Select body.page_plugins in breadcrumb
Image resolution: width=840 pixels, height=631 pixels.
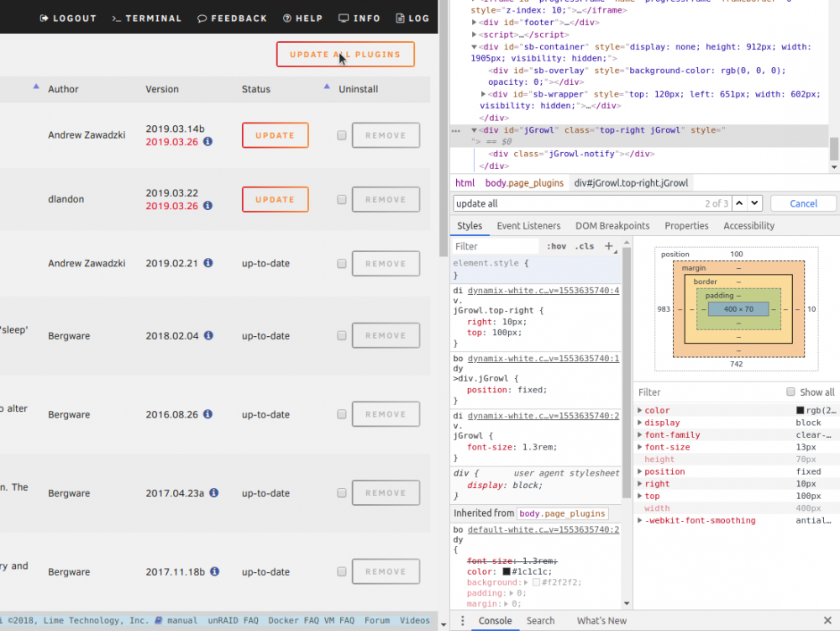[x=524, y=183]
